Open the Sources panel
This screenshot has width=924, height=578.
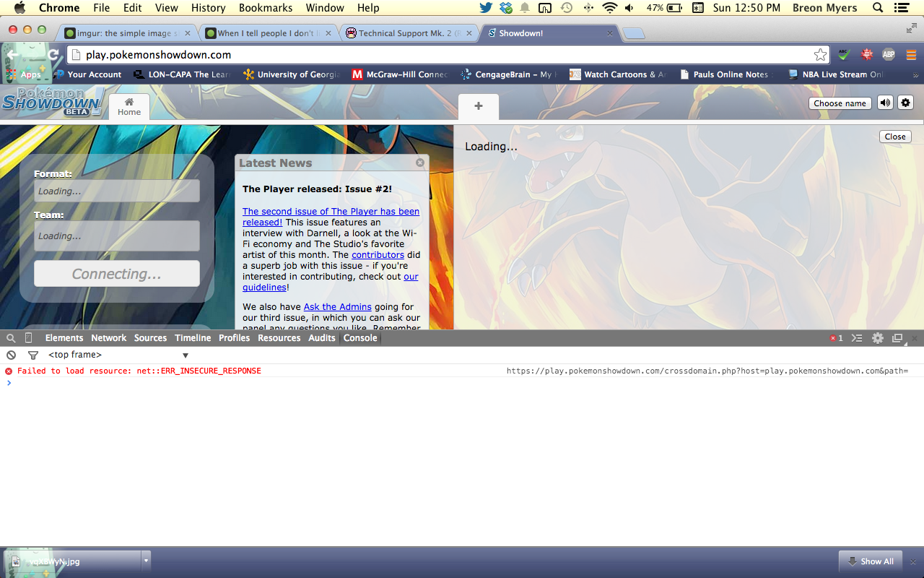click(150, 338)
